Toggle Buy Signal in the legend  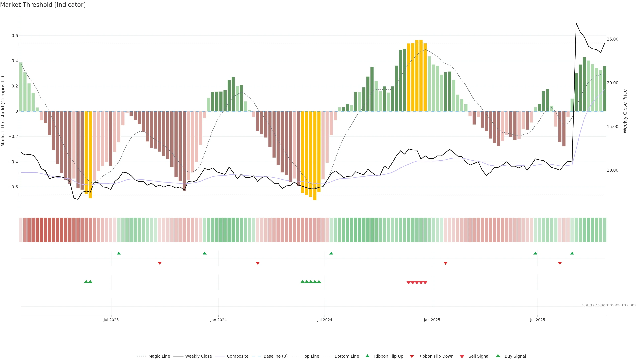515,356
